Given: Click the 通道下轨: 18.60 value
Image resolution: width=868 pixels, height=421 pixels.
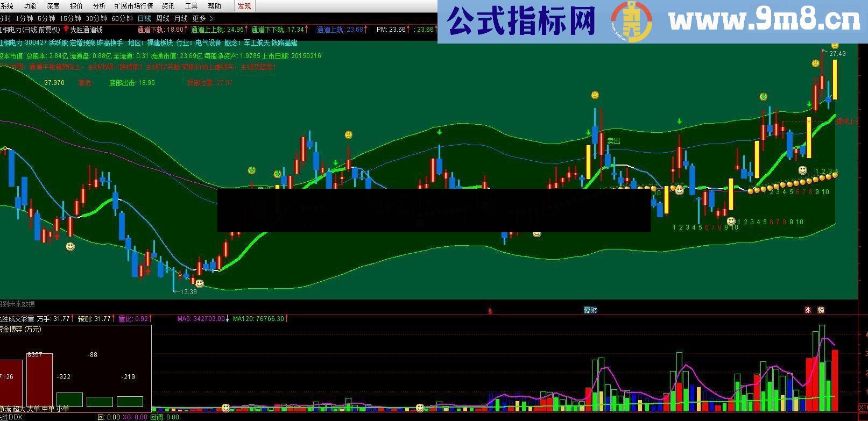Looking at the screenshot, I should (x=161, y=30).
